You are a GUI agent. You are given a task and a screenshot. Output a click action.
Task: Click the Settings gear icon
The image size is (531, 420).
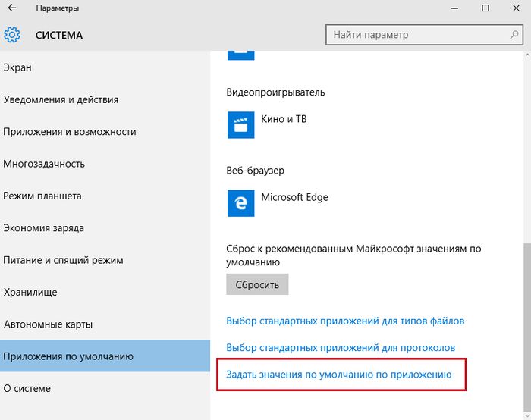click(12, 35)
